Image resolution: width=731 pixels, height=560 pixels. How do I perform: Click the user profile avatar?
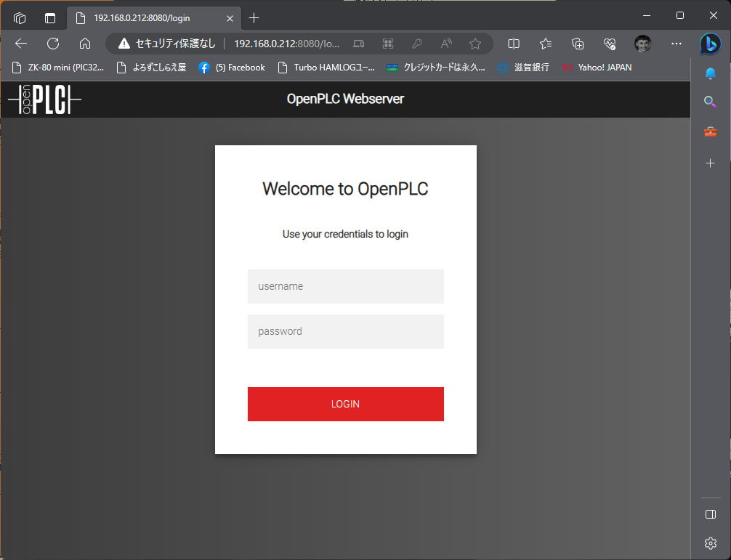coord(643,44)
